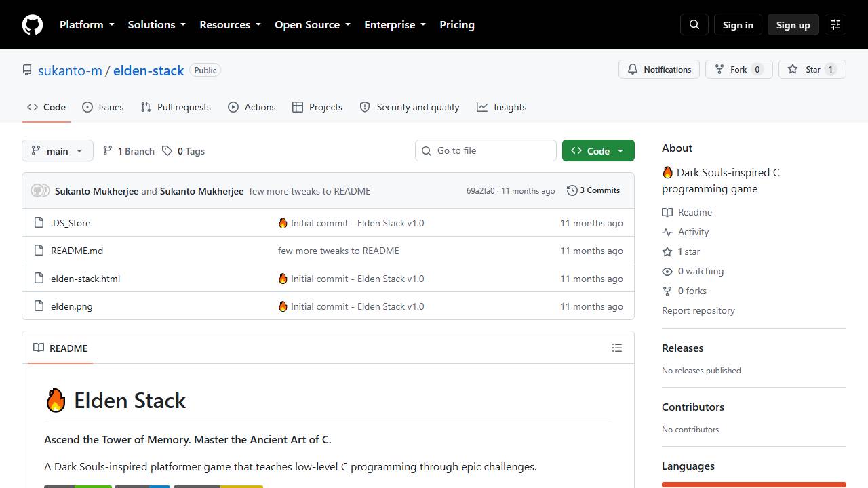Open the Open Source dropdown
The height and width of the screenshot is (488, 868).
pyautogui.click(x=313, y=24)
